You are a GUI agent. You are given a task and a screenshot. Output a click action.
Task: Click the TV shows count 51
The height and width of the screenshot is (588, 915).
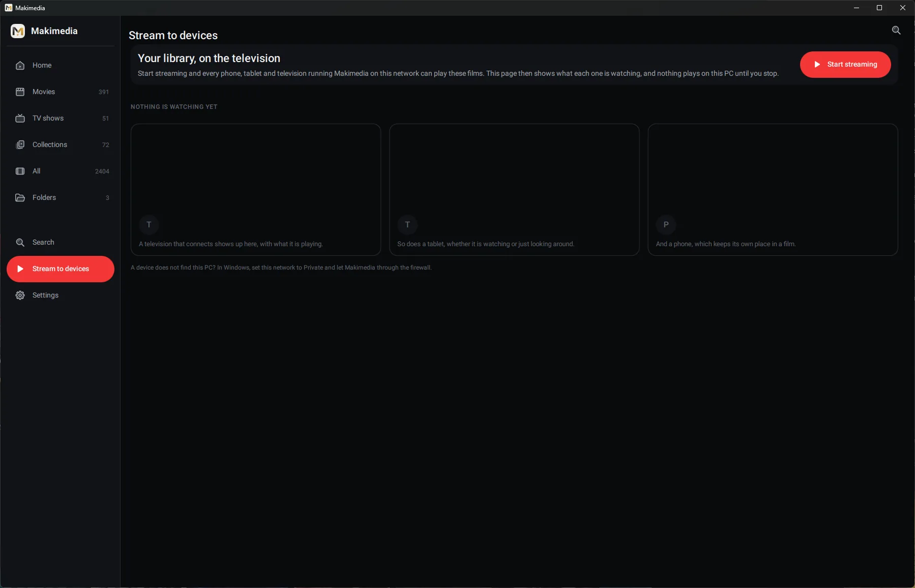point(106,119)
